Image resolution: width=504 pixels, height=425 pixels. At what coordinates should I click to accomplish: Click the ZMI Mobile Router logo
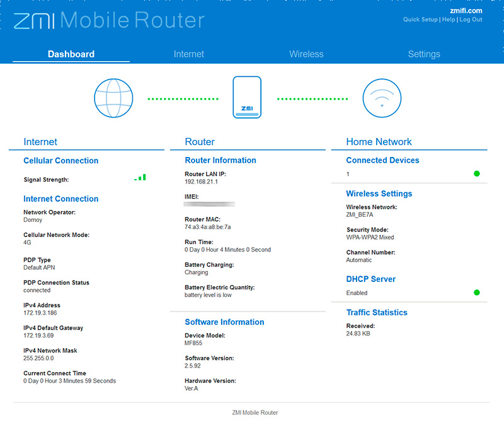pyautogui.click(x=109, y=20)
